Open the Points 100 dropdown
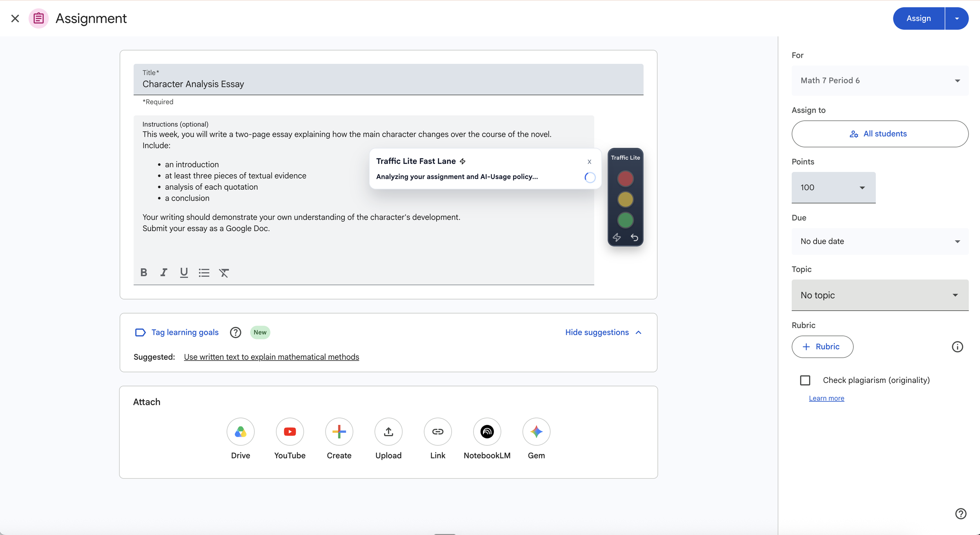980x535 pixels. coord(833,187)
